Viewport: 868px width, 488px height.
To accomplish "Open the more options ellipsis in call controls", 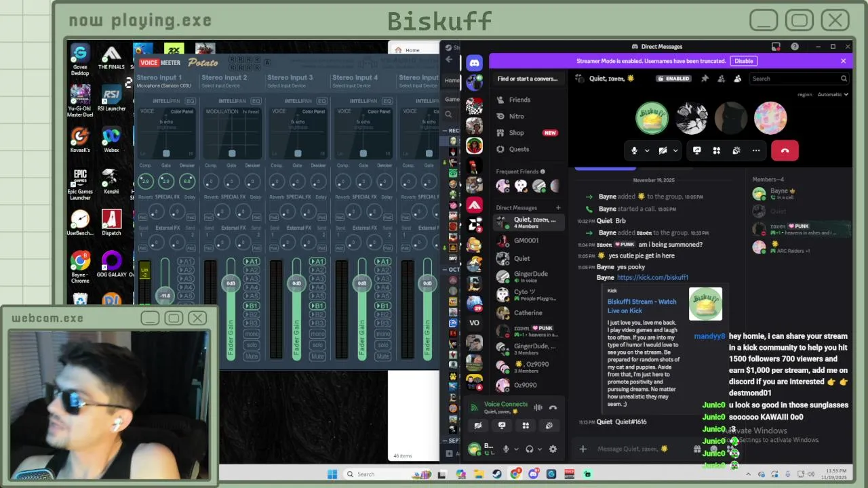I will pos(755,150).
